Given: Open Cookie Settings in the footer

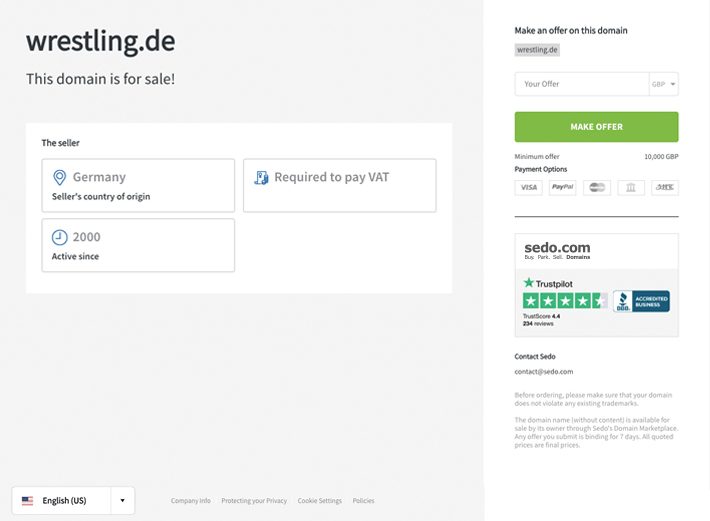Looking at the screenshot, I should pyautogui.click(x=319, y=500).
